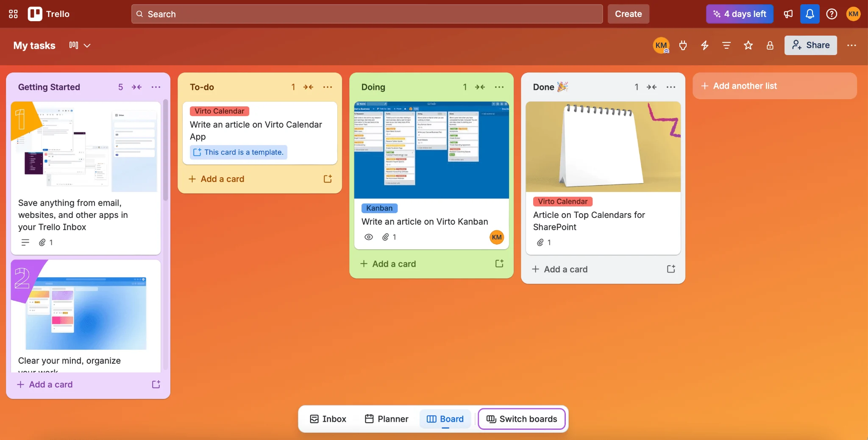Click the 4 days left trial button
The height and width of the screenshot is (440, 868).
tap(740, 14)
